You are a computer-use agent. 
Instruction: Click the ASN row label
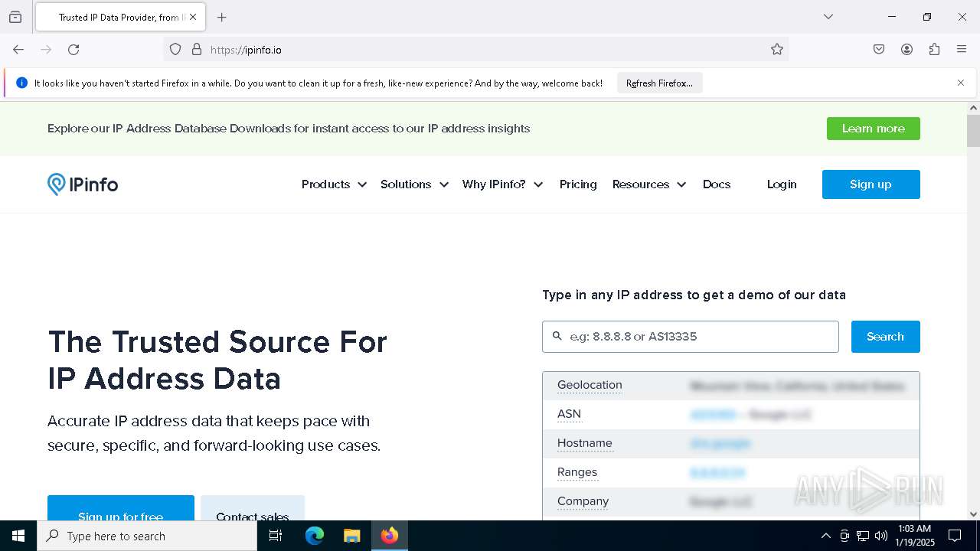pyautogui.click(x=569, y=414)
